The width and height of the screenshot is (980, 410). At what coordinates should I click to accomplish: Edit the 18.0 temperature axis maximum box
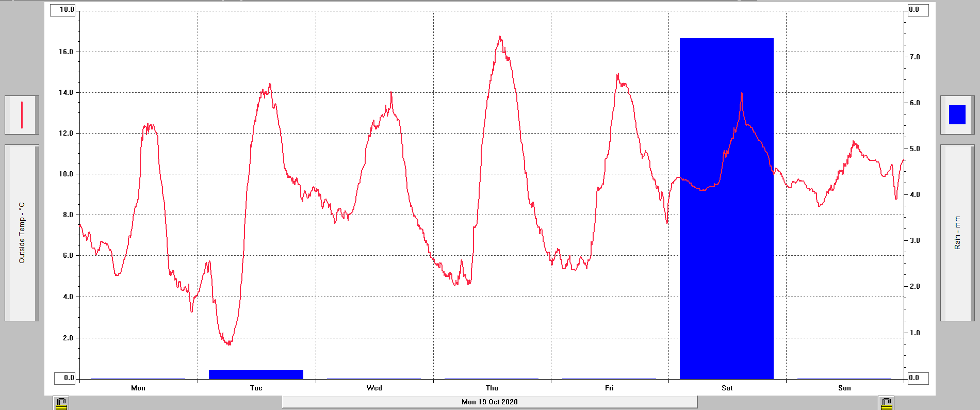coord(63,10)
